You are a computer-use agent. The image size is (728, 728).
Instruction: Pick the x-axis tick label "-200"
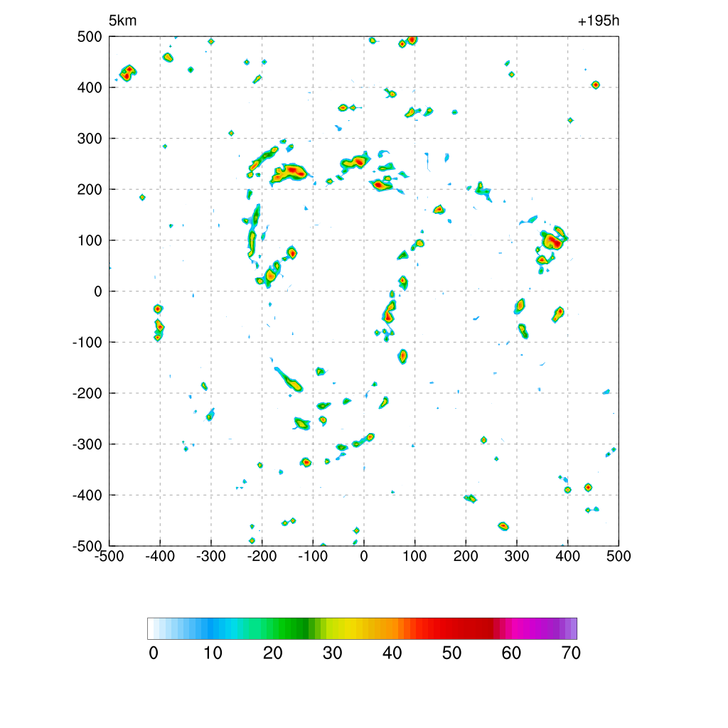[x=262, y=556]
